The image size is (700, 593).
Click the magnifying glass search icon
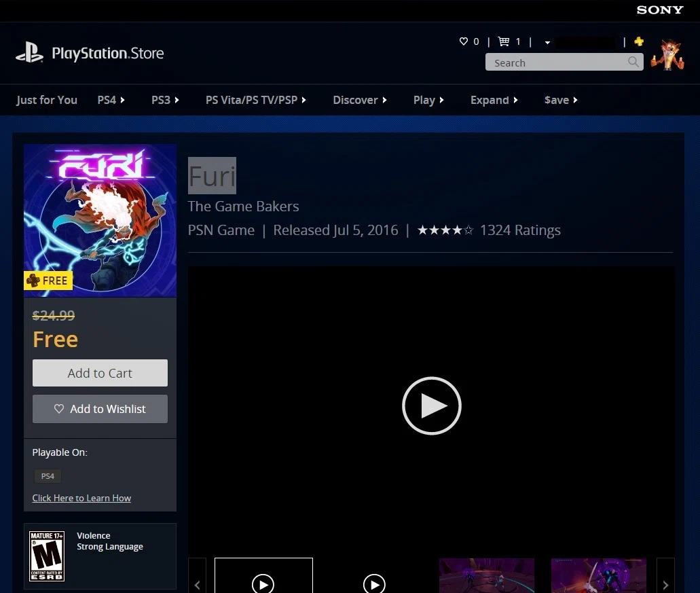(x=633, y=62)
